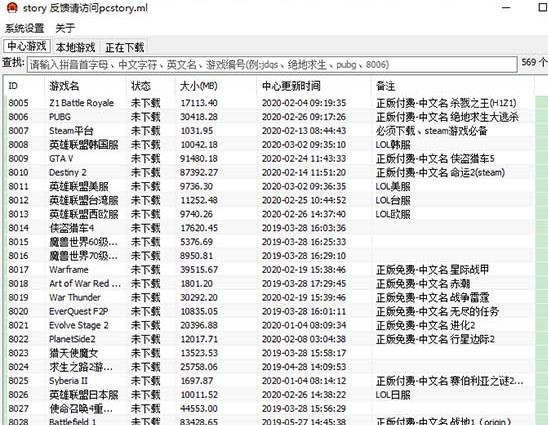Select the Warframe game row

tap(269, 269)
